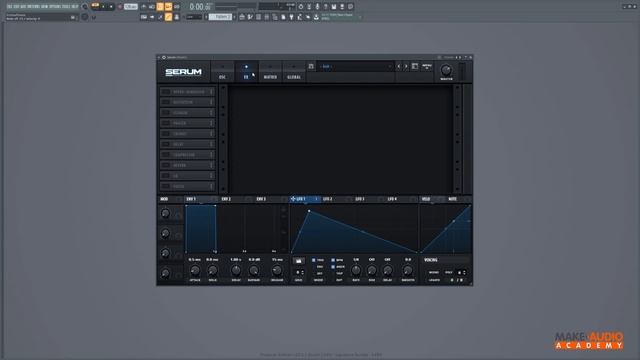
Task: Toggle second highlighted orange toolbar icon
Action: pos(168,7)
